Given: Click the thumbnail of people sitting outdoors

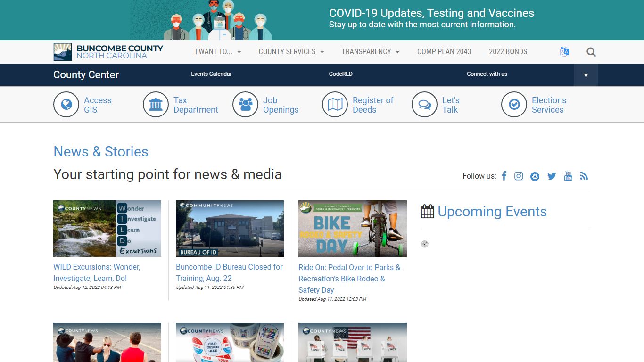Looking at the screenshot, I should (x=107, y=342).
